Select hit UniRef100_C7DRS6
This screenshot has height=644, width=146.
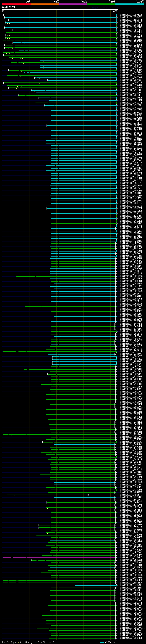click(x=131, y=585)
